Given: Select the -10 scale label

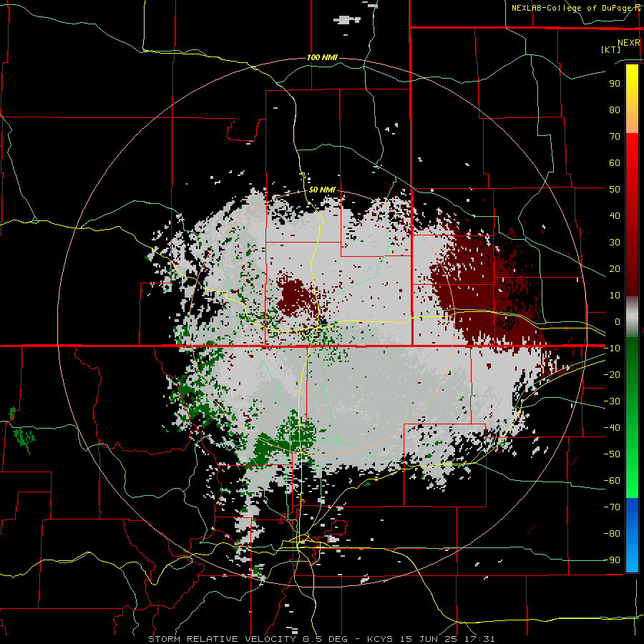Looking at the screenshot, I should tap(612, 348).
